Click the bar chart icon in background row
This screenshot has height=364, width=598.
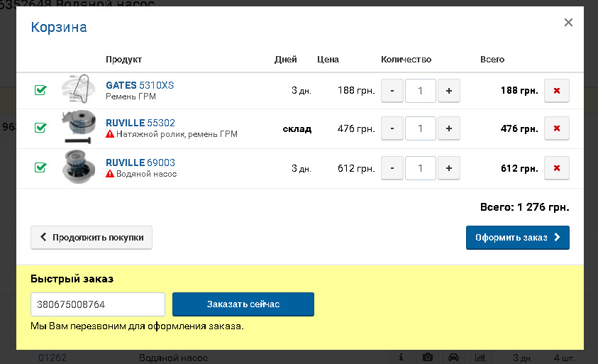pyautogui.click(x=480, y=358)
